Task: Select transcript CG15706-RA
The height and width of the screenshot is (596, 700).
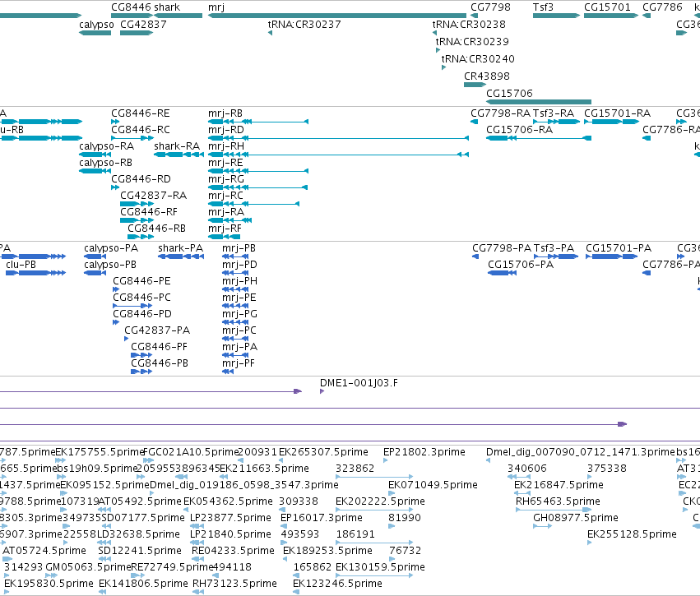Action: [539, 138]
